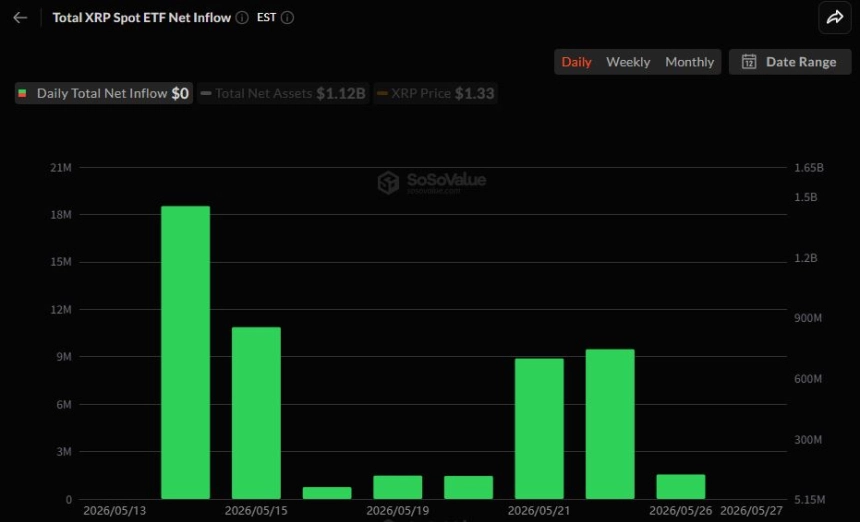Open the share arrow icon

pyautogui.click(x=835, y=18)
